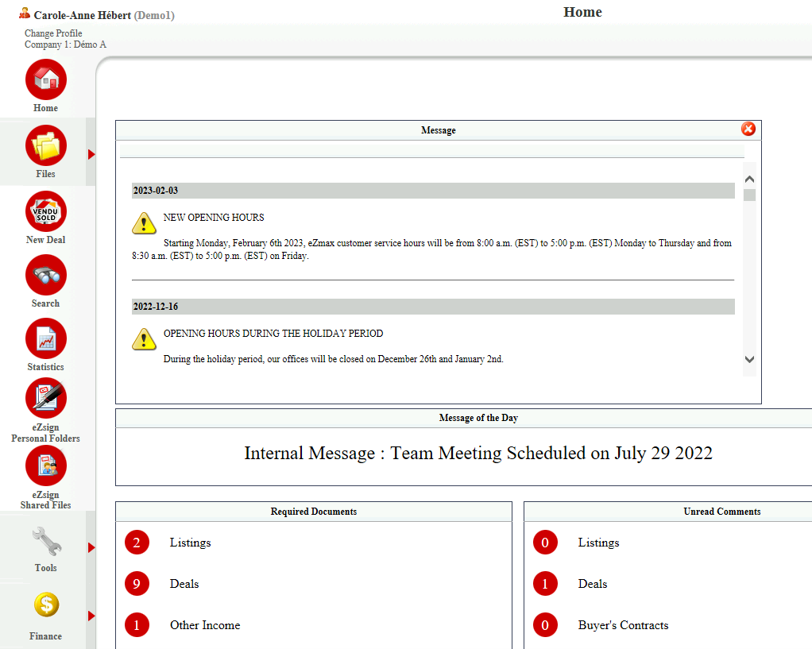Expand the Tools submenu arrow
812x649 pixels.
pyautogui.click(x=91, y=547)
